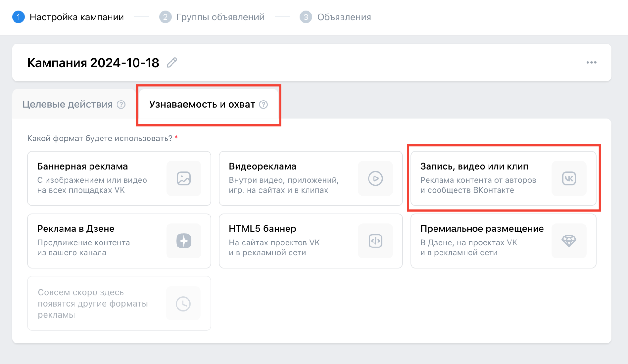
Task: Select the HTML5 баннер format title
Action: pyautogui.click(x=262, y=229)
